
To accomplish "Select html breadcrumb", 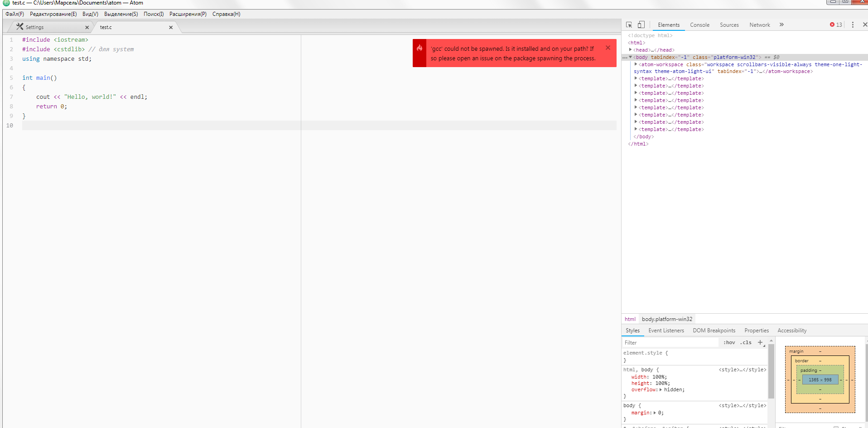I will 630,319.
